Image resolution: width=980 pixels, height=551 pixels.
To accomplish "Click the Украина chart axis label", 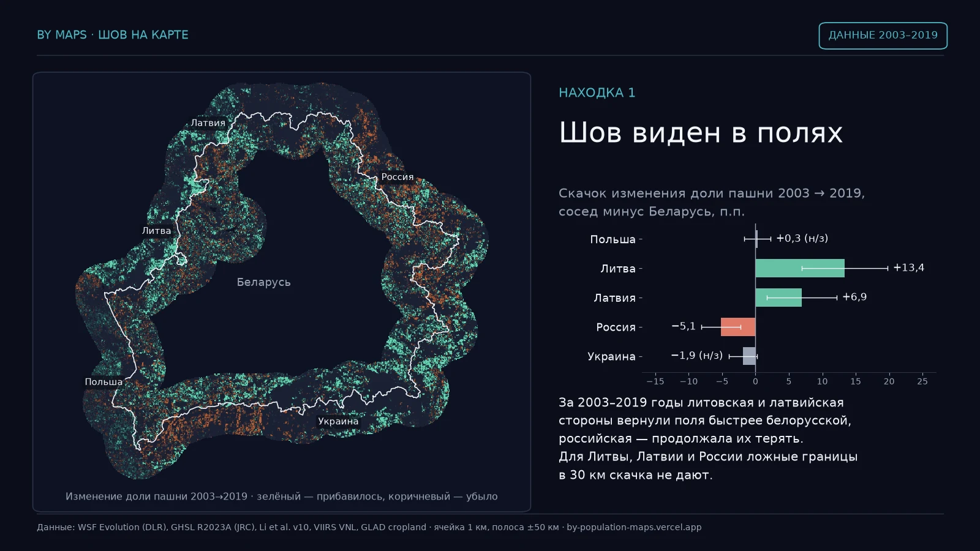I will pos(612,356).
